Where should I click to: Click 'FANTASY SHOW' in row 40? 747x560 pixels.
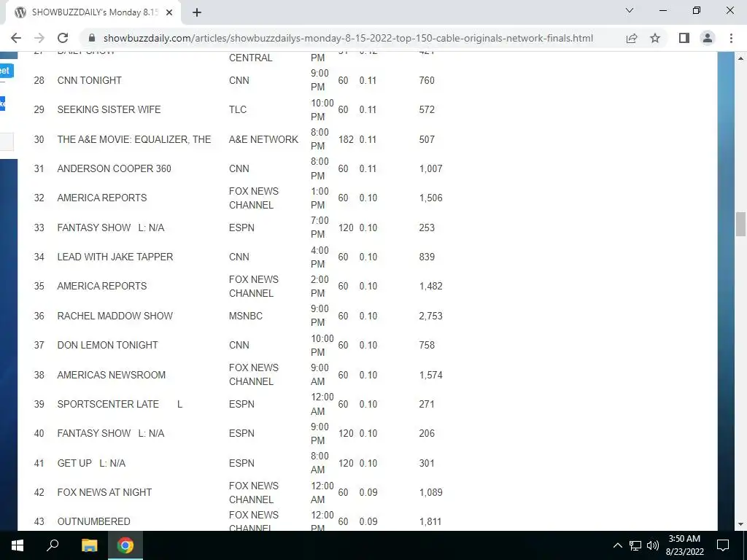point(94,433)
